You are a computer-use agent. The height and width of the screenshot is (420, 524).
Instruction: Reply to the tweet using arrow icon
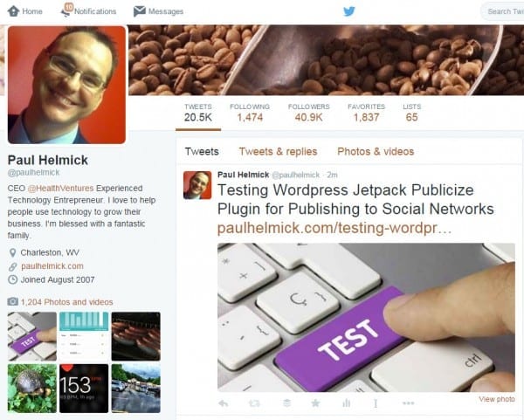pos(224,403)
